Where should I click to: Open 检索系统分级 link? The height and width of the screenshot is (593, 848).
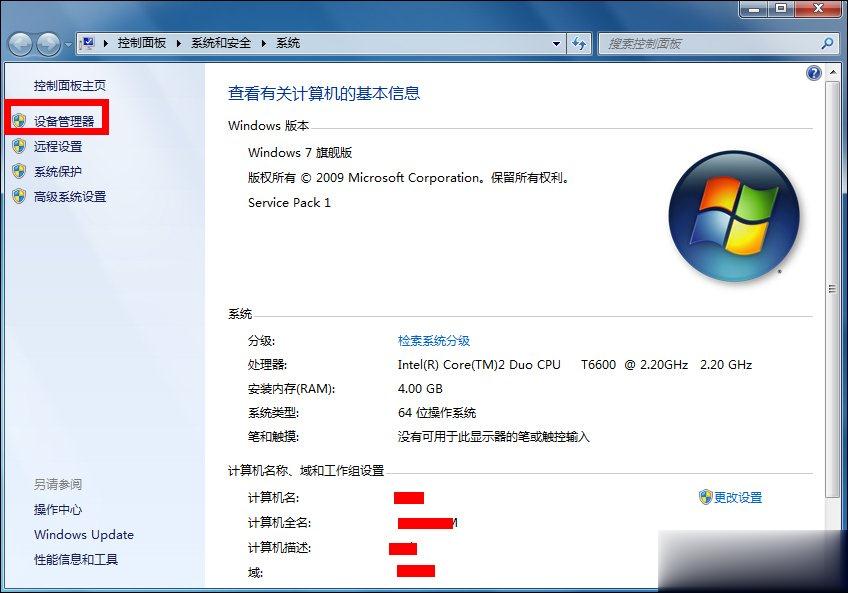[x=434, y=341]
